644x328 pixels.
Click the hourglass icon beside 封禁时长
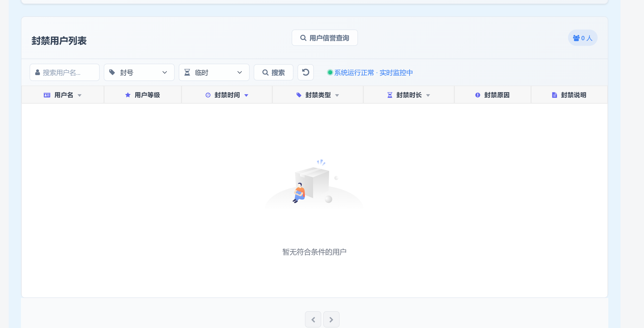(390, 95)
